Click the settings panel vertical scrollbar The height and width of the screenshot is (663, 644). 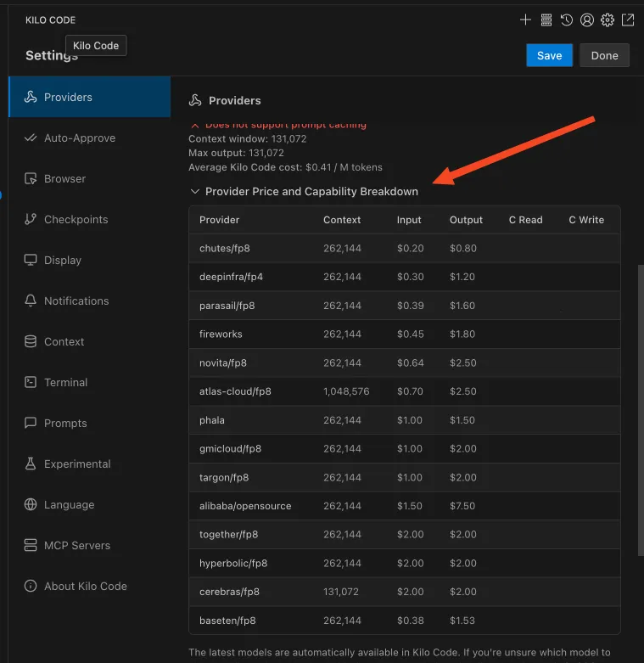point(640,424)
